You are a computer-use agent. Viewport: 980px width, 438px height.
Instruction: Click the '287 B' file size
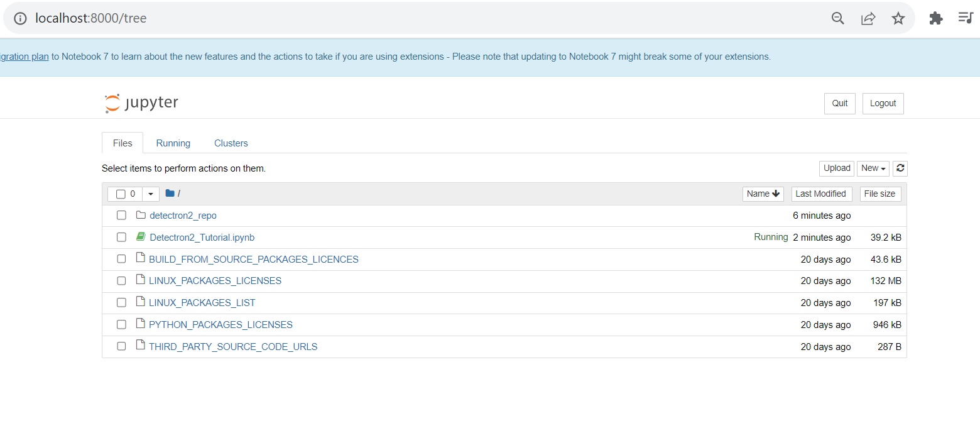pyautogui.click(x=890, y=346)
